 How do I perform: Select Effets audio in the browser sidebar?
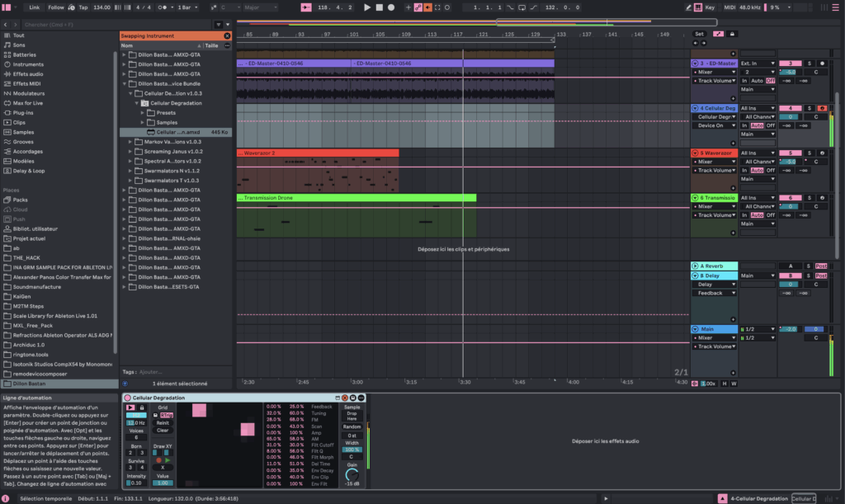pyautogui.click(x=28, y=74)
